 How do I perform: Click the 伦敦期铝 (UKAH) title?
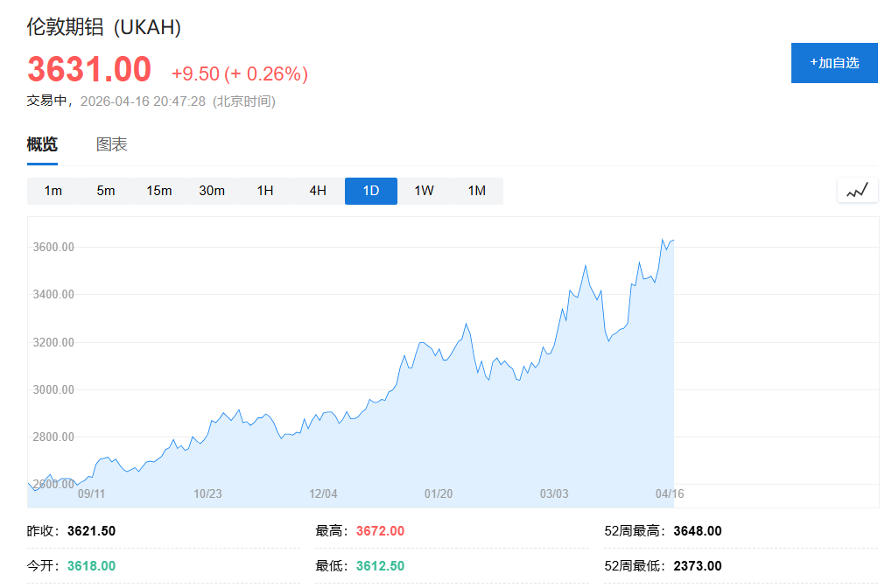102,26
